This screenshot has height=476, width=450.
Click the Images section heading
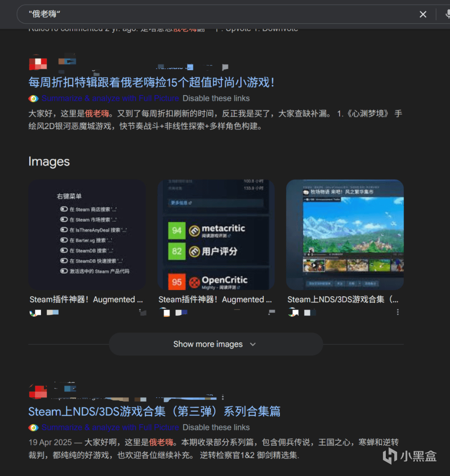(49, 162)
